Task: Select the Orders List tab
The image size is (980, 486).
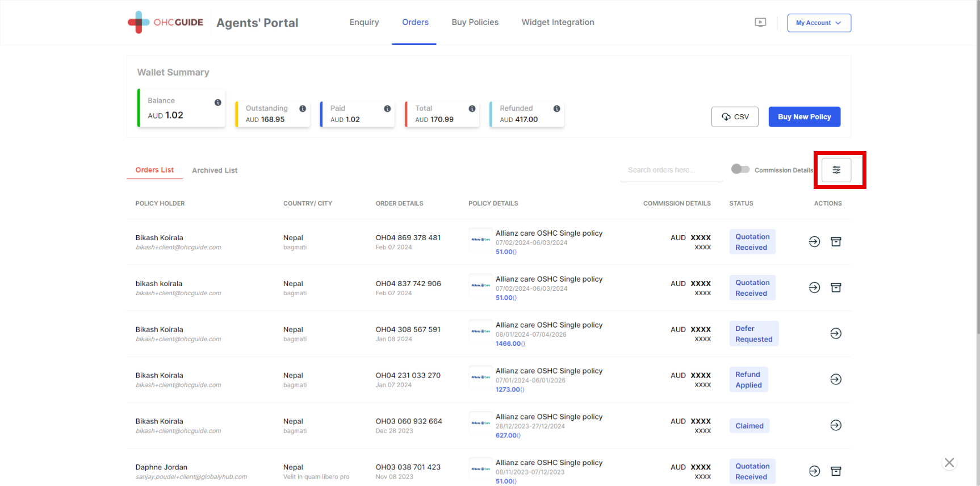Action: point(154,170)
